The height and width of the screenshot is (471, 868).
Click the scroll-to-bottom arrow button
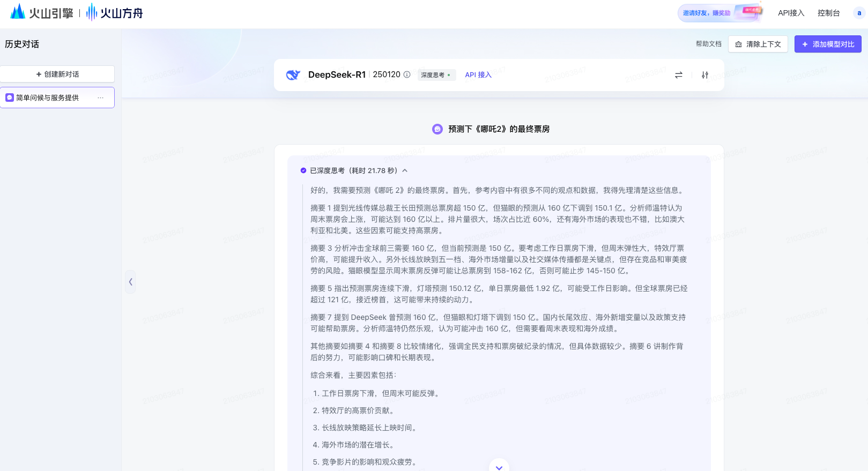coord(499,467)
